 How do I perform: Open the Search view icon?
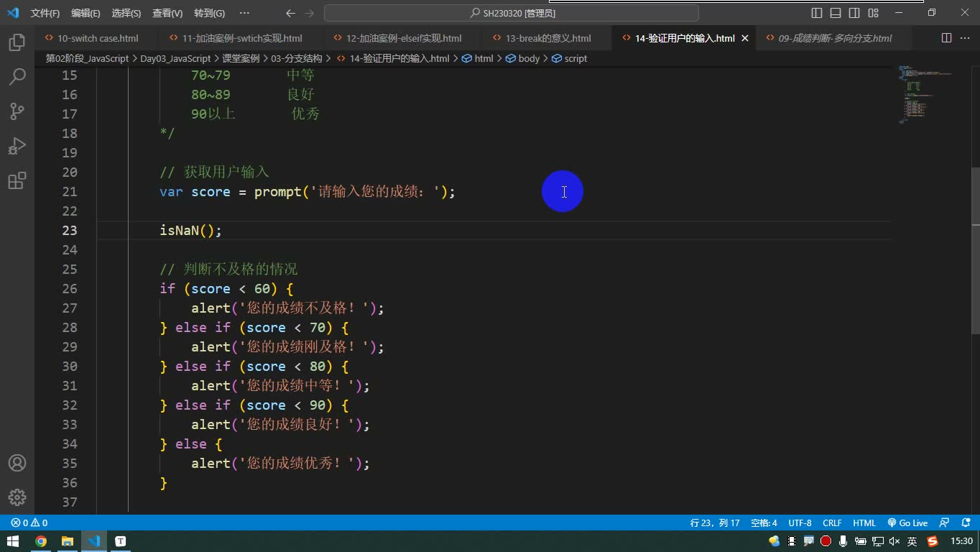pos(17,77)
